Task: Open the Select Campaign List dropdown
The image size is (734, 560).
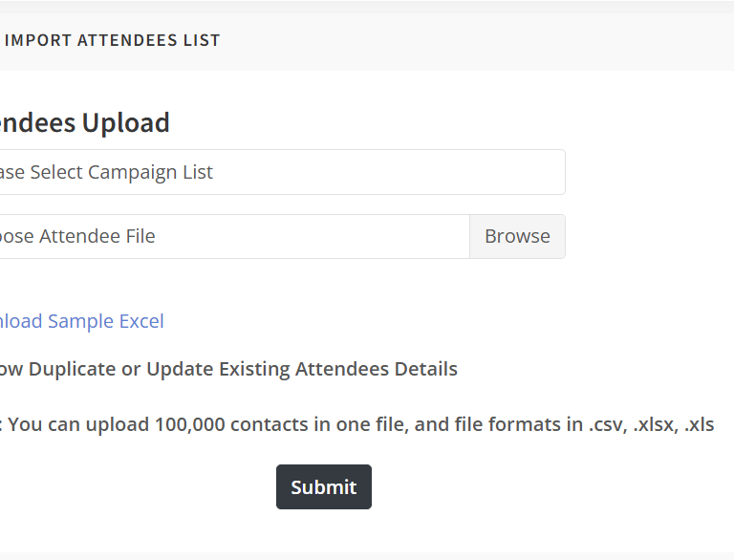Action: pyautogui.click(x=277, y=172)
